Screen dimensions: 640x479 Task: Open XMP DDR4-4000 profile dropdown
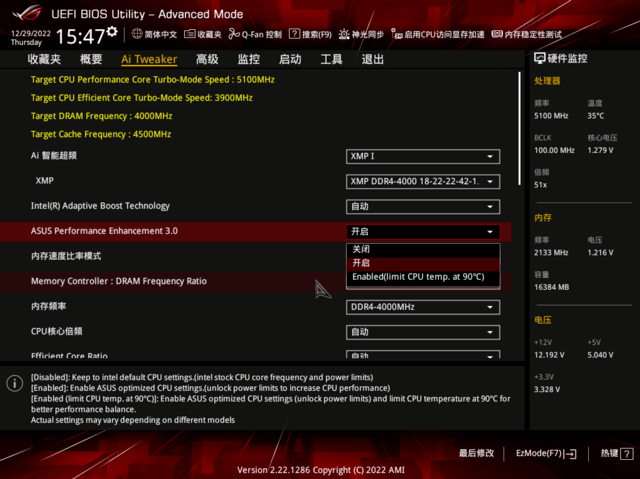tap(423, 182)
